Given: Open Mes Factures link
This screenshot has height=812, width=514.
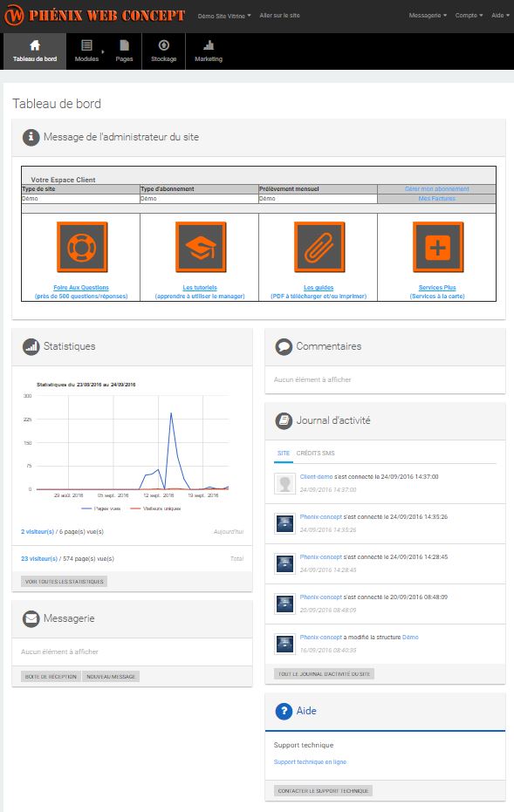Looking at the screenshot, I should coord(437,198).
